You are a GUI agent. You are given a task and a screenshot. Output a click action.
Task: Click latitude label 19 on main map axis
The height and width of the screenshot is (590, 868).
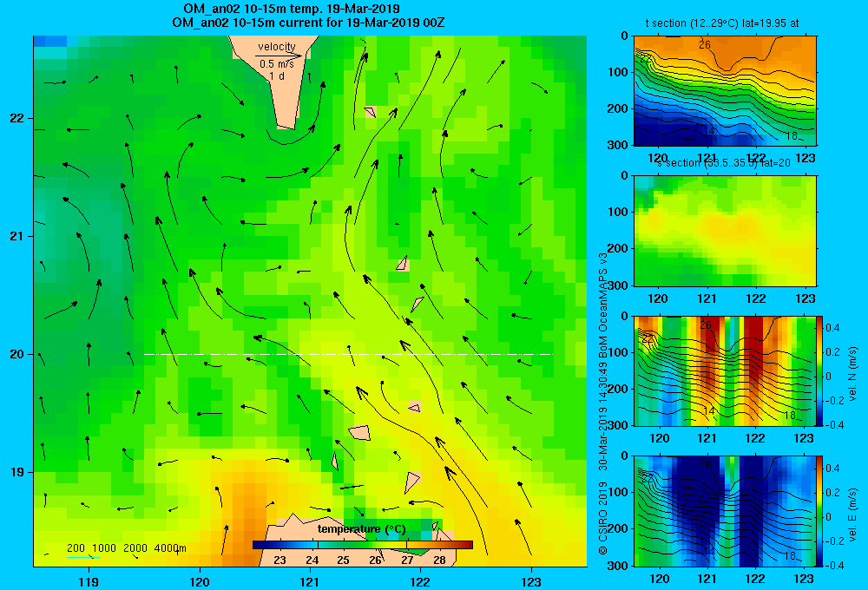point(17,472)
